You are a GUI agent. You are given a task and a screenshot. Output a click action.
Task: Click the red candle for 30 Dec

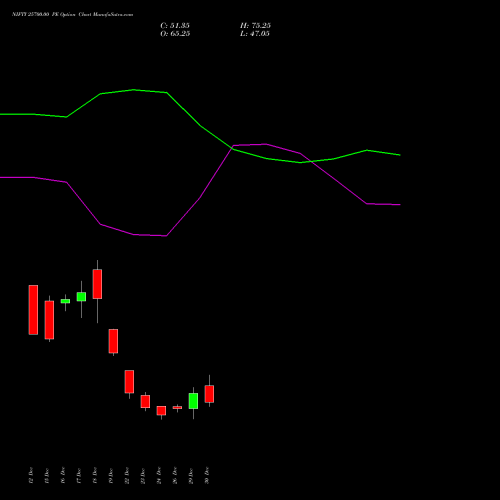tap(209, 394)
